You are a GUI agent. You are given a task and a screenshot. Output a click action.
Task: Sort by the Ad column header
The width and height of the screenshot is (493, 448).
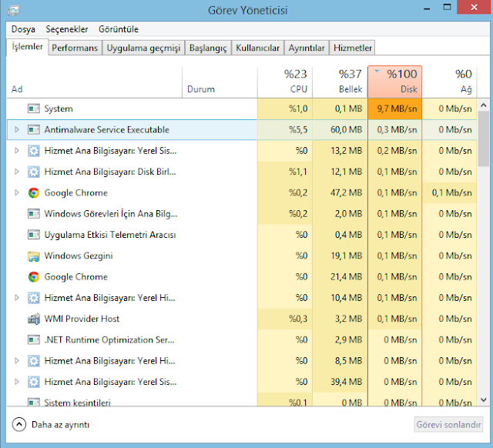(94, 82)
